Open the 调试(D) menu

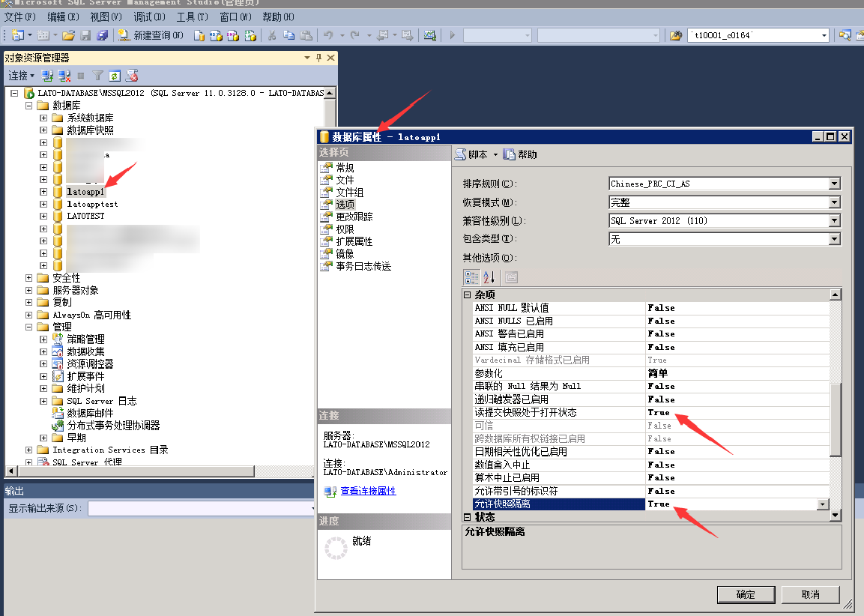click(149, 17)
